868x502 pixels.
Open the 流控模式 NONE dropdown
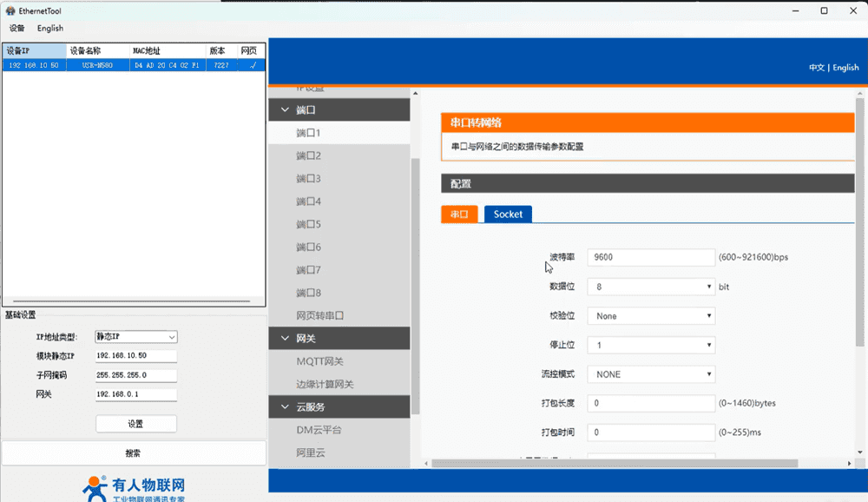pyautogui.click(x=651, y=374)
